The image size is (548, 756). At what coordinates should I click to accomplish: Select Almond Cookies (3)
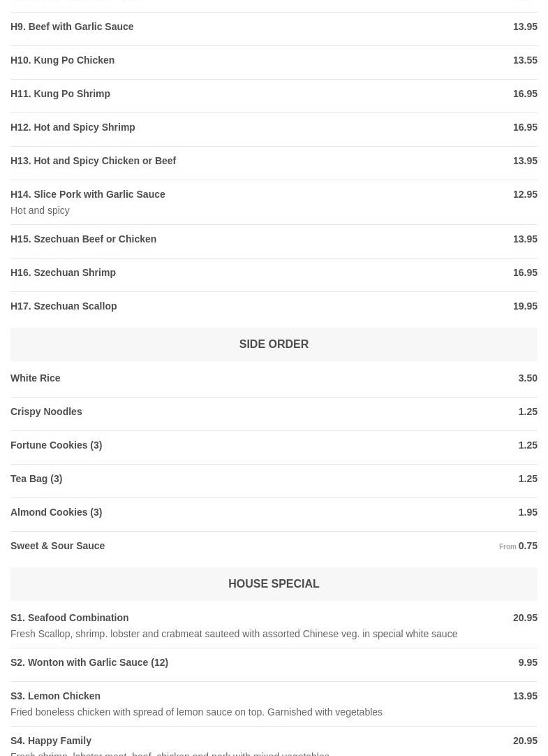pos(56,512)
